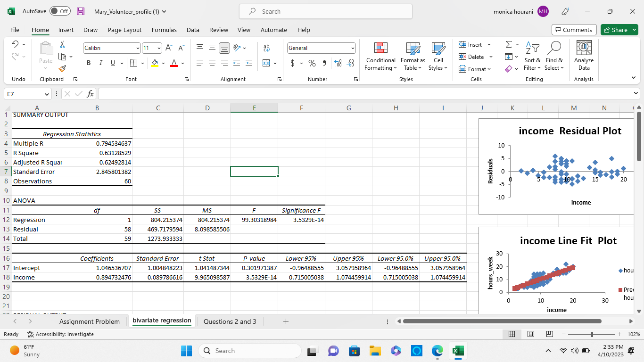Click the Comments button
Viewport: 644px width, 362px height.
(x=574, y=30)
